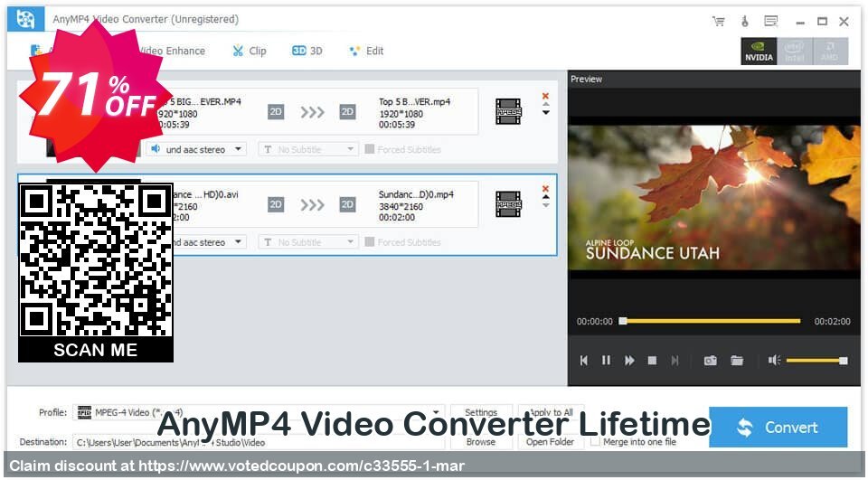Open the shopping cart purchase icon
Screen dimensions: 868x480
point(719,22)
